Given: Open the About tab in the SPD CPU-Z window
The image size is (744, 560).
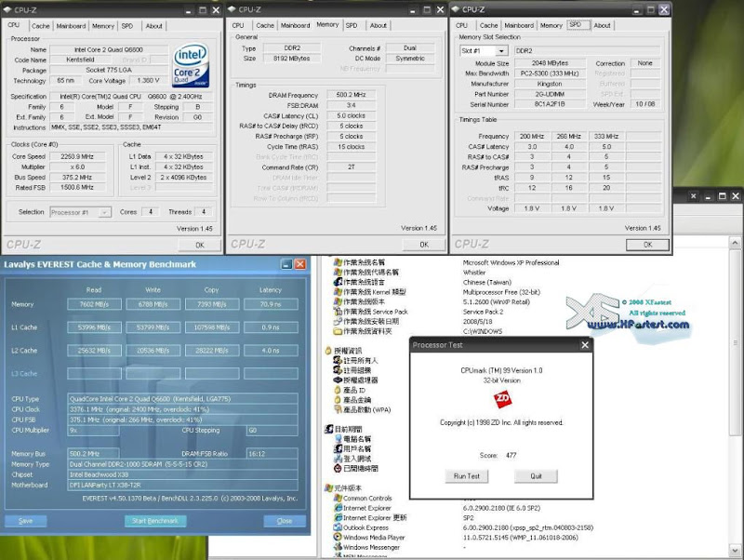Looking at the screenshot, I should [x=603, y=26].
